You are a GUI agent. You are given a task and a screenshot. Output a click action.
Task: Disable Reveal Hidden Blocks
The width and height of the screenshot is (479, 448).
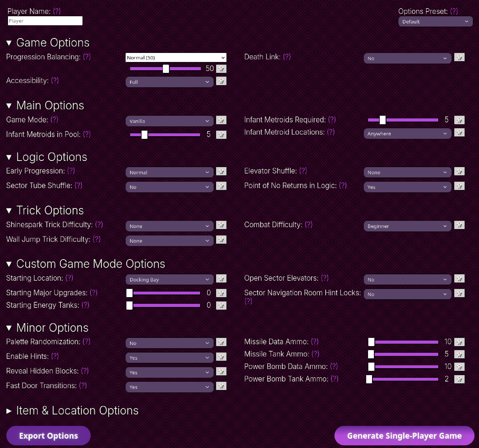(x=169, y=372)
